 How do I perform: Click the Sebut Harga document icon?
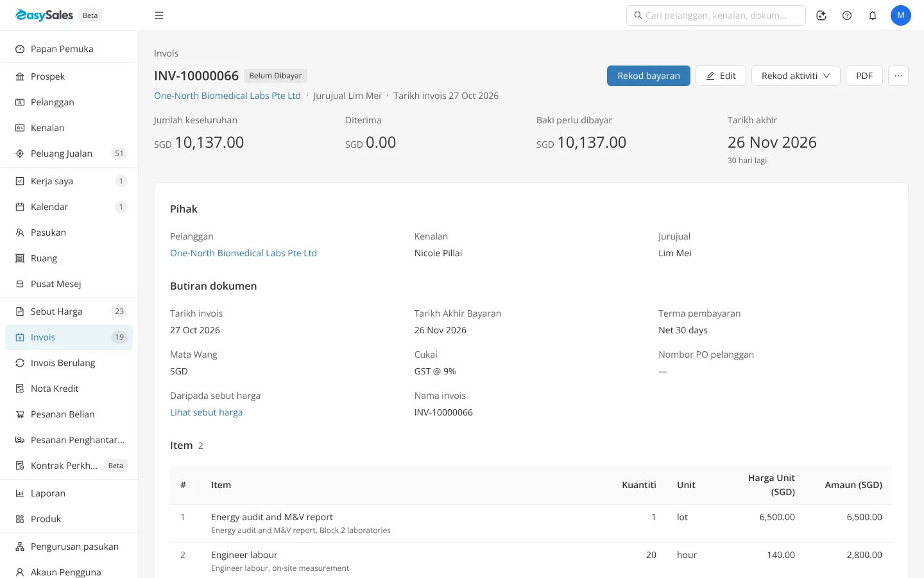20,311
